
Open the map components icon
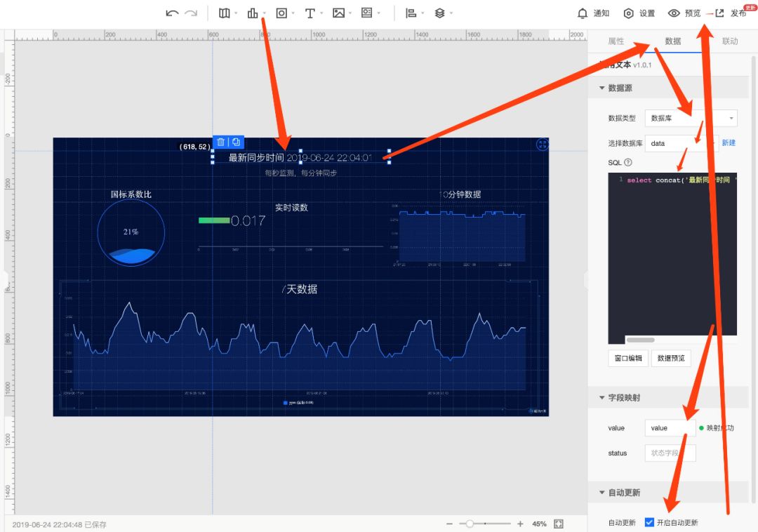pyautogui.click(x=224, y=13)
